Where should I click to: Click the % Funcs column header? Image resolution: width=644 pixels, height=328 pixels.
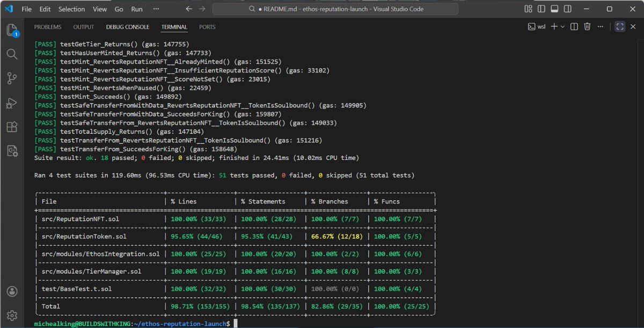pyautogui.click(x=387, y=201)
